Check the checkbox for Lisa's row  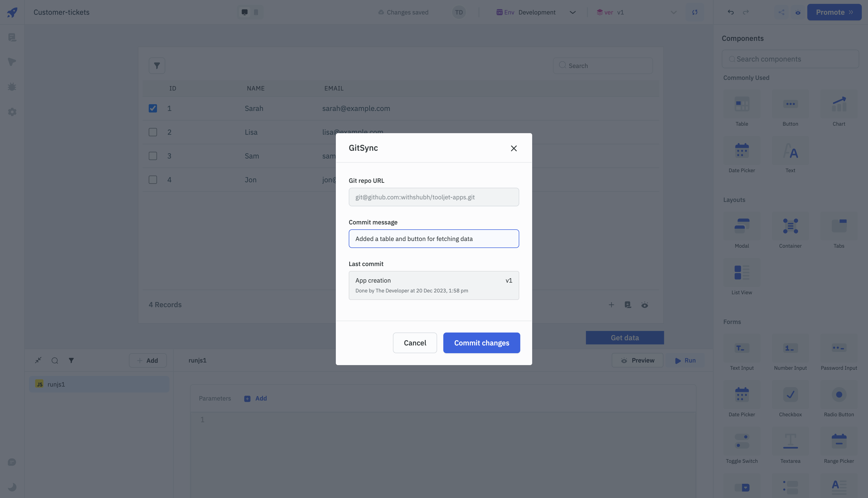(x=153, y=132)
